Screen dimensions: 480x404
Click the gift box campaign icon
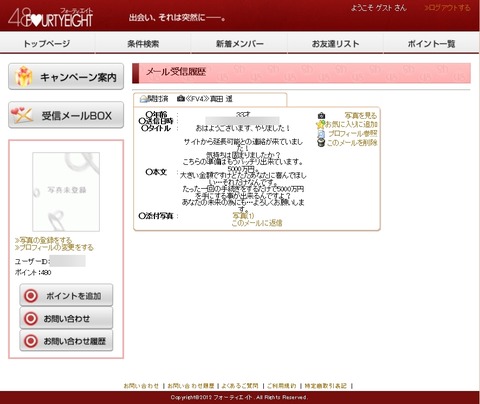click(x=23, y=77)
